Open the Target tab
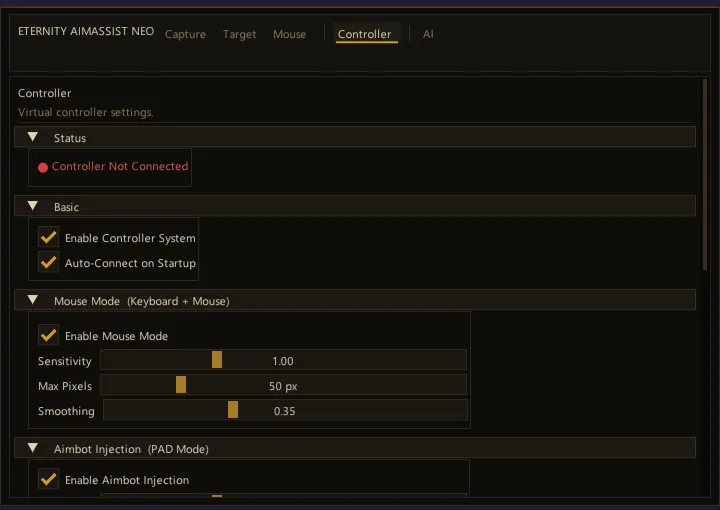Image resolution: width=720 pixels, height=510 pixels. pos(239,34)
